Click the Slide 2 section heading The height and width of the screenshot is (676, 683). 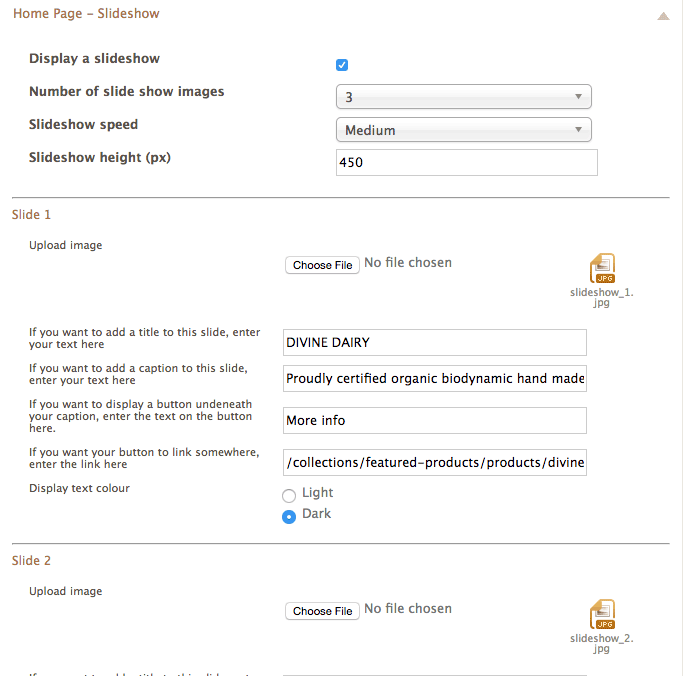31,561
